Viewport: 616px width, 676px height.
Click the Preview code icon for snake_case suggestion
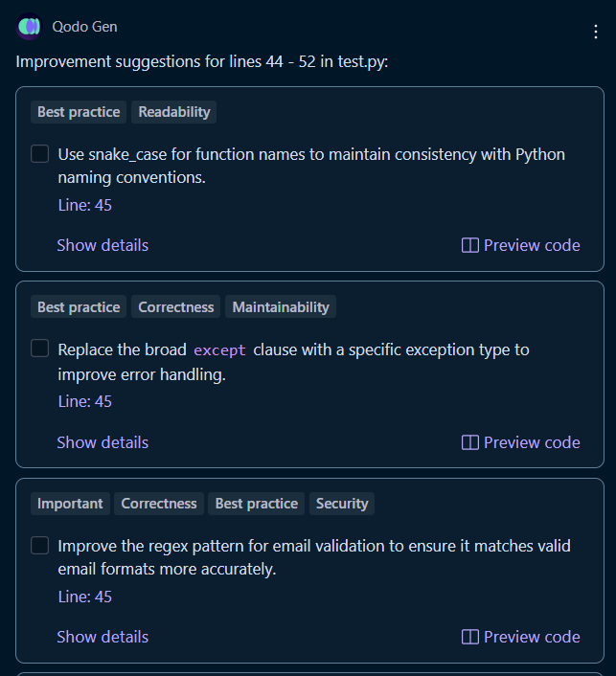click(469, 245)
